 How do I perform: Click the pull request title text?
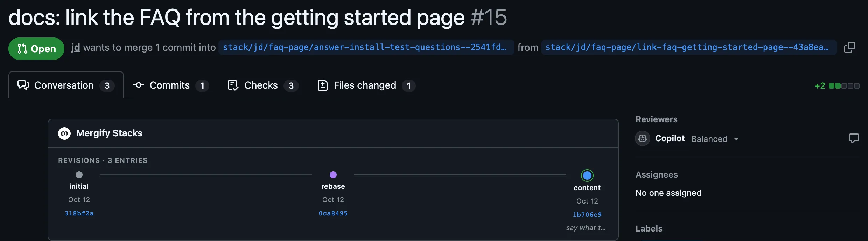(236, 17)
